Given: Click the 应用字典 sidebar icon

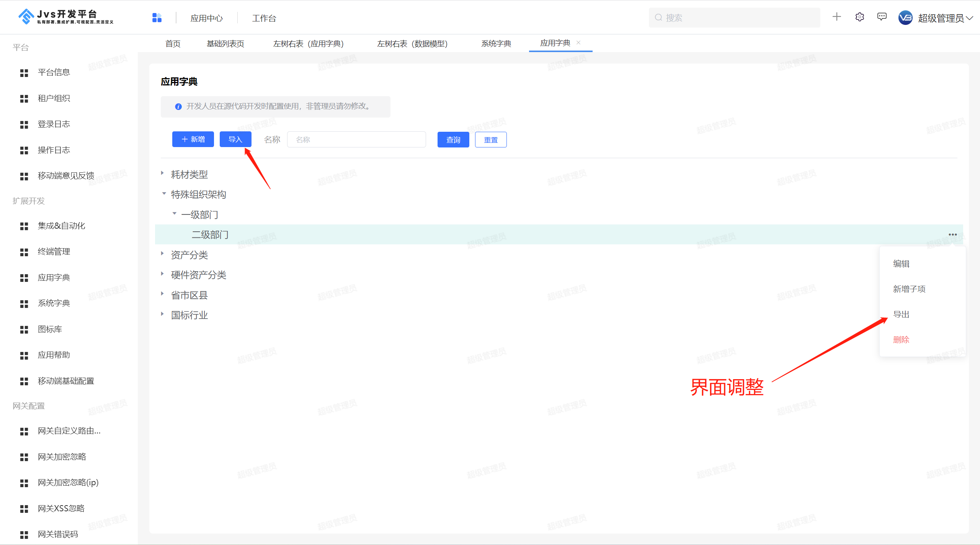Looking at the screenshot, I should point(24,278).
